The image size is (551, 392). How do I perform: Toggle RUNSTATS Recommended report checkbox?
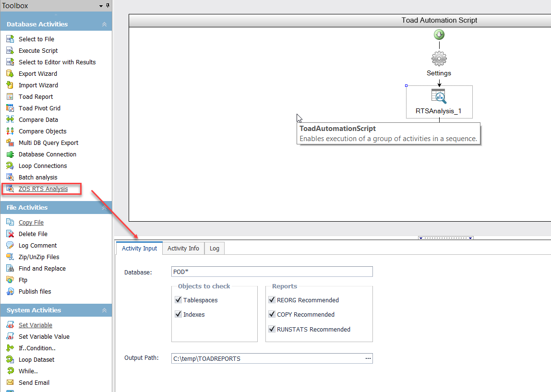pyautogui.click(x=272, y=329)
